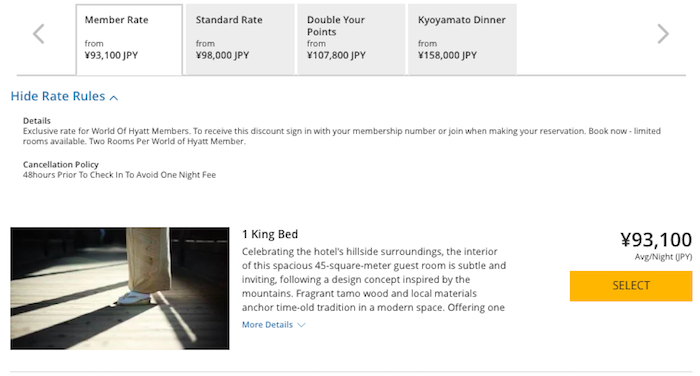Click the Avg/Night (JPY) label
The height and width of the screenshot is (376, 700).
tap(663, 257)
